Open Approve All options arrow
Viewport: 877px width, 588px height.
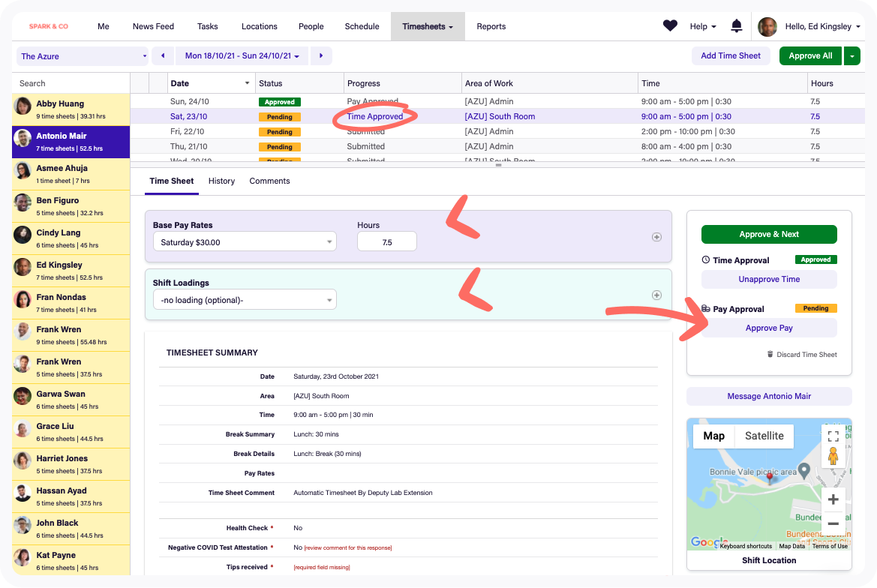tap(851, 56)
